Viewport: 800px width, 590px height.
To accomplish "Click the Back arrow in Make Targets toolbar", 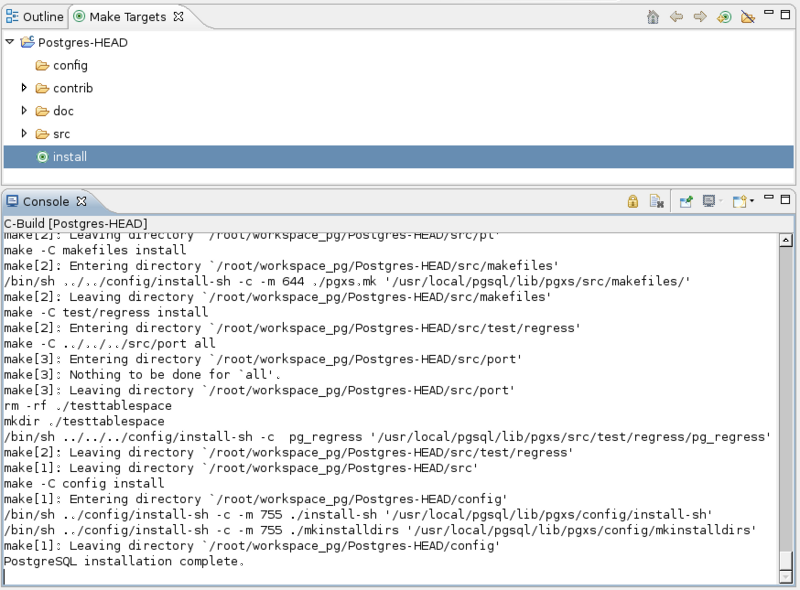I will (677, 17).
